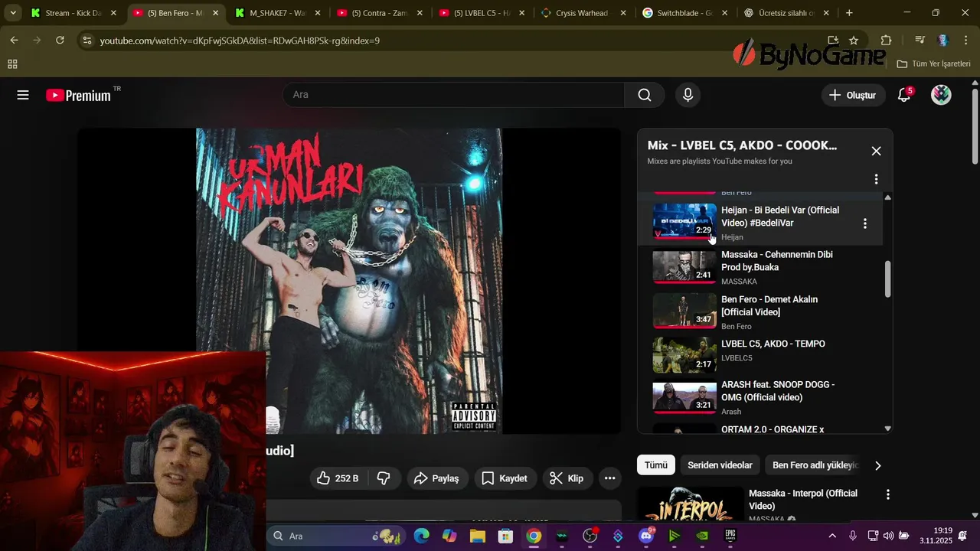Click playlist scroll up arrow
The image size is (980, 551).
coord(887,197)
